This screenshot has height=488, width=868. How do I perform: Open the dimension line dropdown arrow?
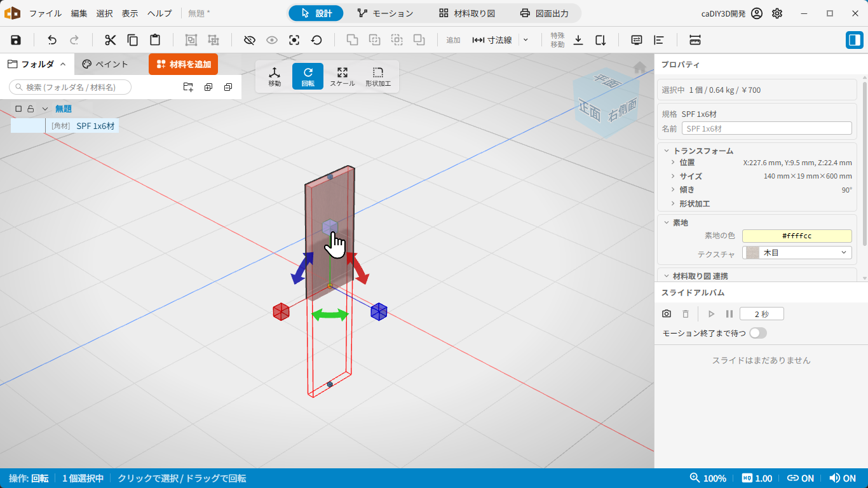[x=526, y=40]
